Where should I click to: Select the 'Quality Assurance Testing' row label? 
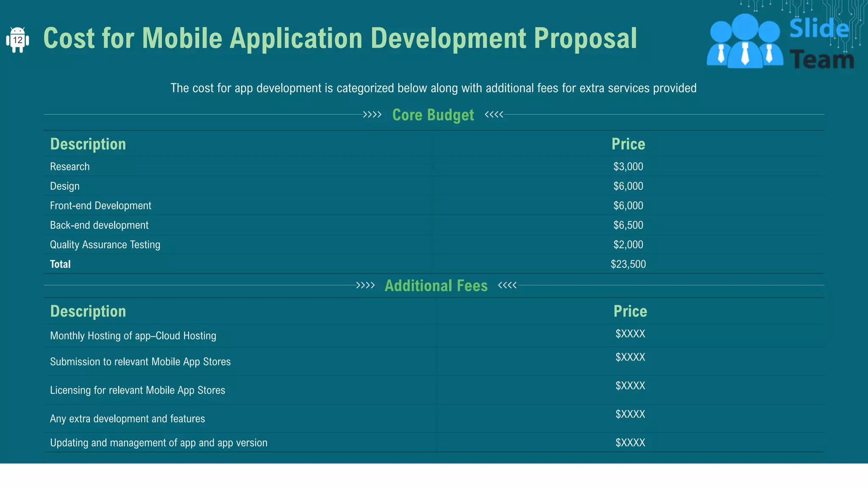coord(105,244)
